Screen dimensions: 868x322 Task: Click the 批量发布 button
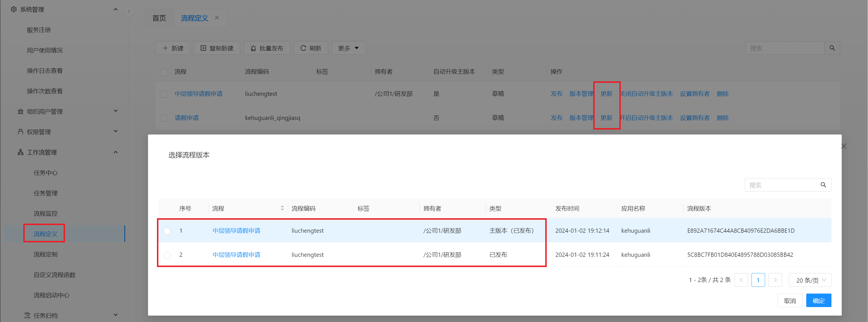(267, 48)
